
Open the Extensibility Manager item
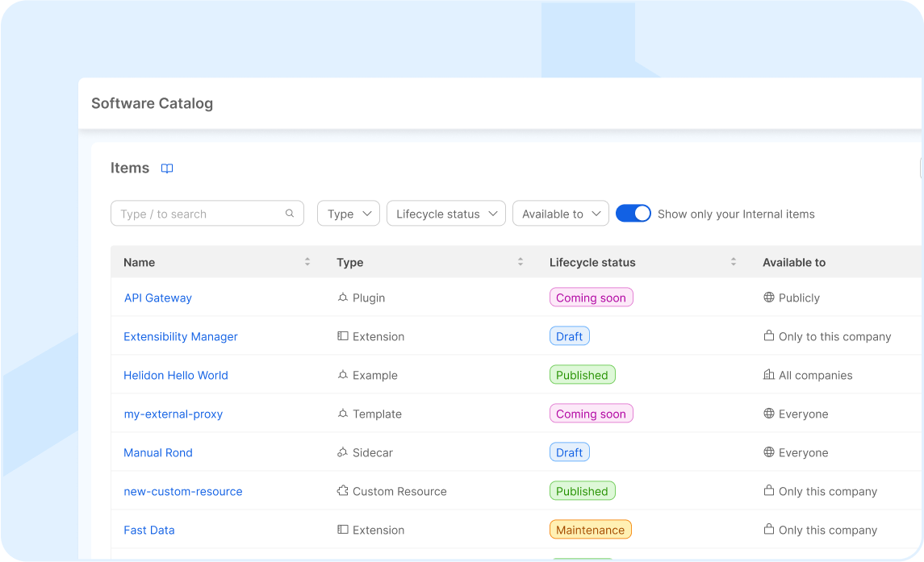point(180,336)
